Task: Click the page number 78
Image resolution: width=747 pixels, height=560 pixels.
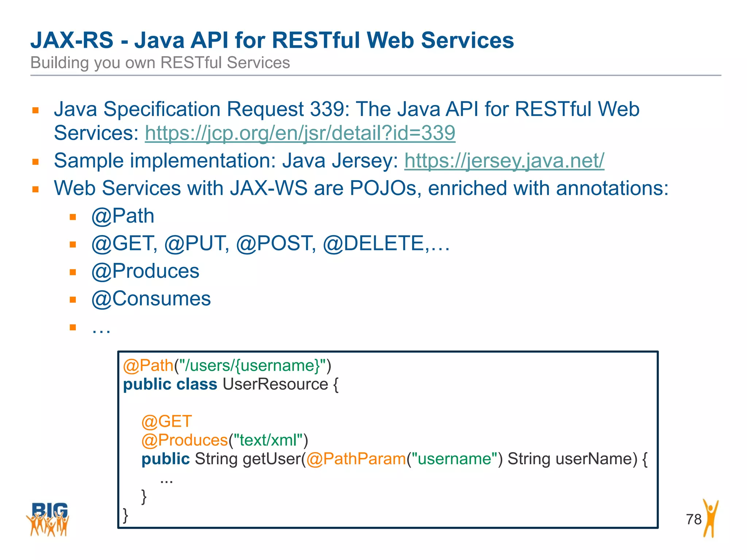Action: pos(693,519)
